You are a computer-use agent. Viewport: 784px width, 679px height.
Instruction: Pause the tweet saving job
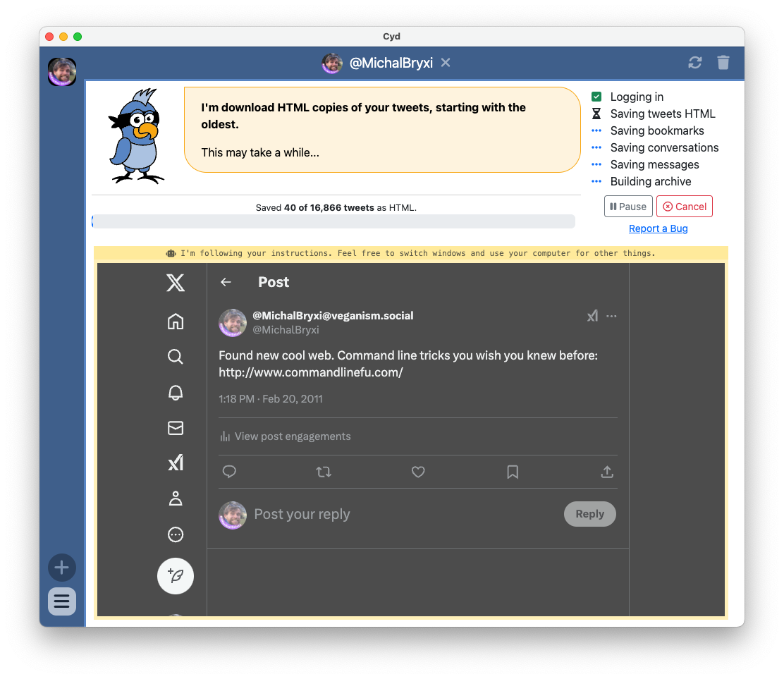[x=628, y=207]
